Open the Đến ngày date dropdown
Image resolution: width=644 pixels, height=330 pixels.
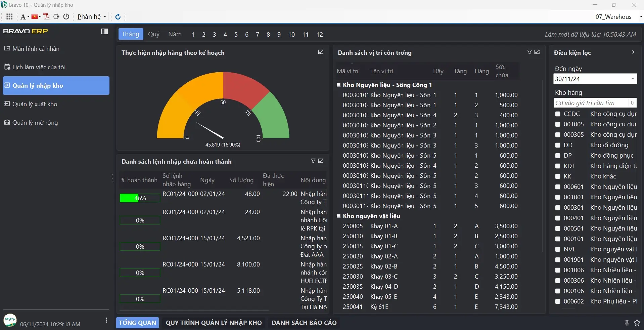point(633,79)
